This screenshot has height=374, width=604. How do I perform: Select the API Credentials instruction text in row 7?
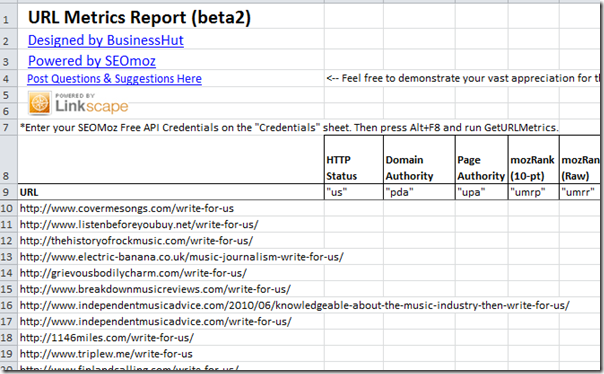[289, 127]
